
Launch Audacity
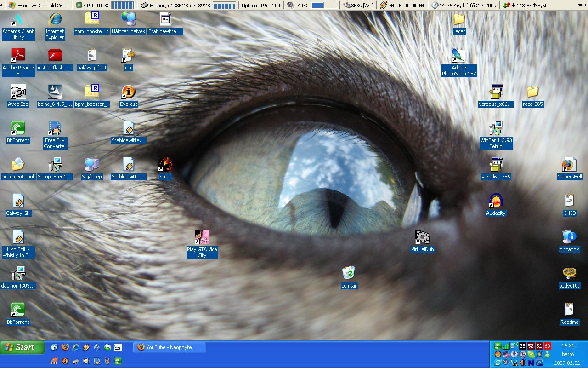pos(496,206)
